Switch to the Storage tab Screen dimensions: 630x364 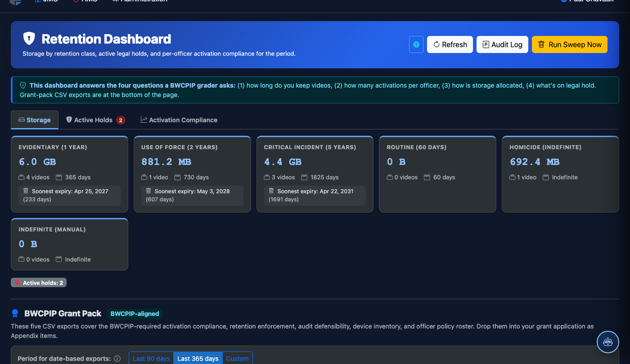click(x=35, y=120)
